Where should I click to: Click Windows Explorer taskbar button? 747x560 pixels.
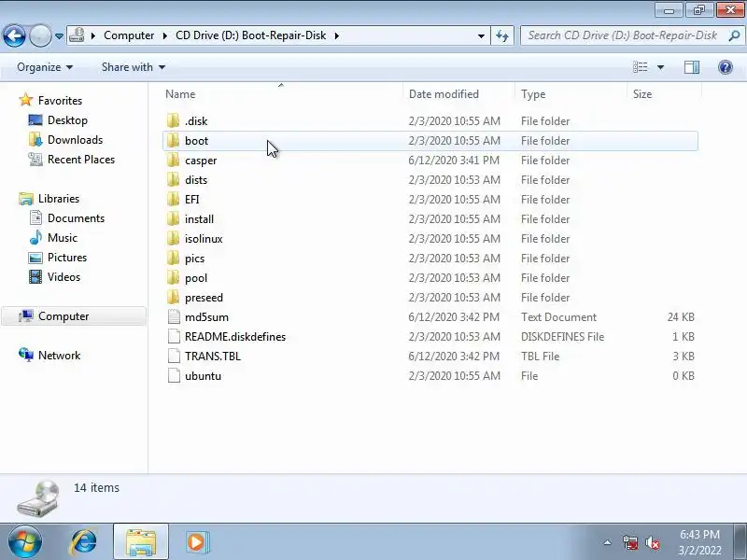[x=141, y=542]
